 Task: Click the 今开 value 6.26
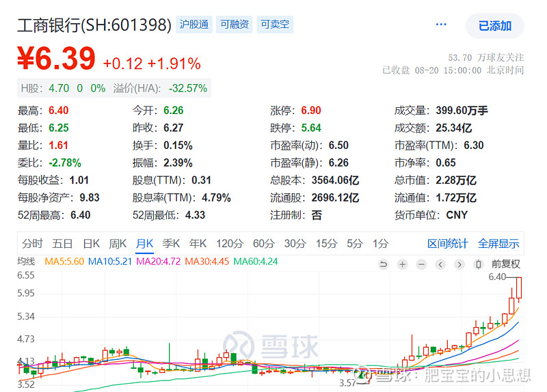pos(174,111)
